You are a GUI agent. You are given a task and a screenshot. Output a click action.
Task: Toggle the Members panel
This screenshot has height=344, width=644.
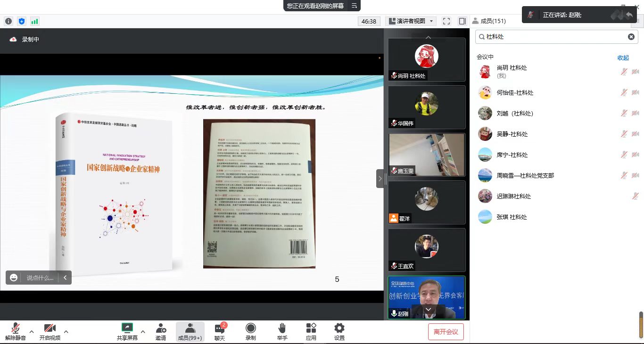click(190, 331)
